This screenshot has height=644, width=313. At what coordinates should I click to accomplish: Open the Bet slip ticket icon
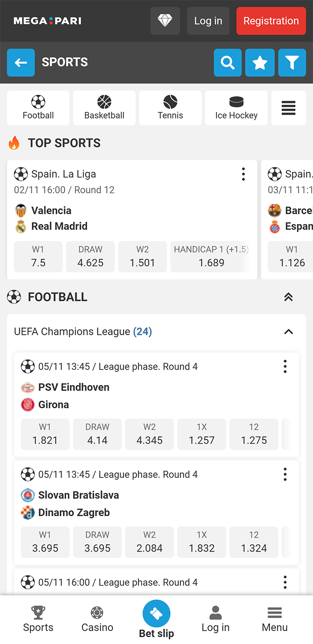[x=156, y=614]
